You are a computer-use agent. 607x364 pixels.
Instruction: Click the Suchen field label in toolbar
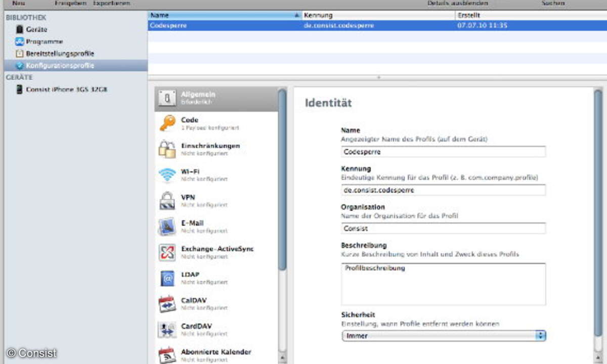click(x=553, y=3)
